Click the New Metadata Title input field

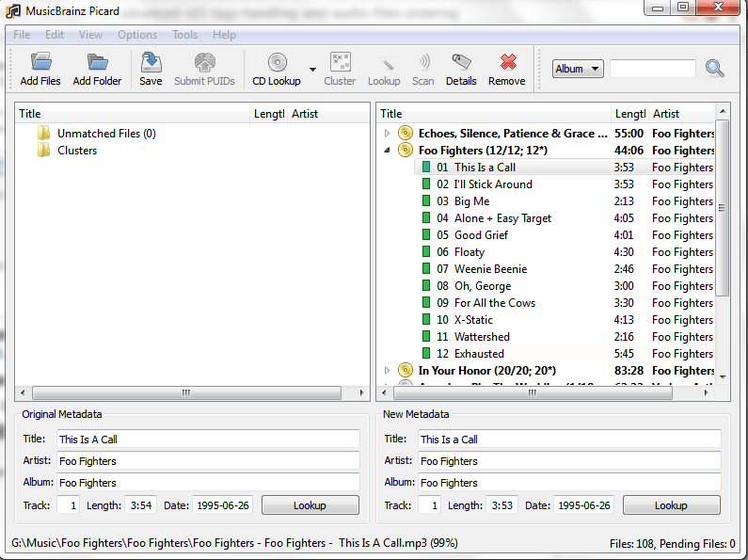click(x=568, y=440)
